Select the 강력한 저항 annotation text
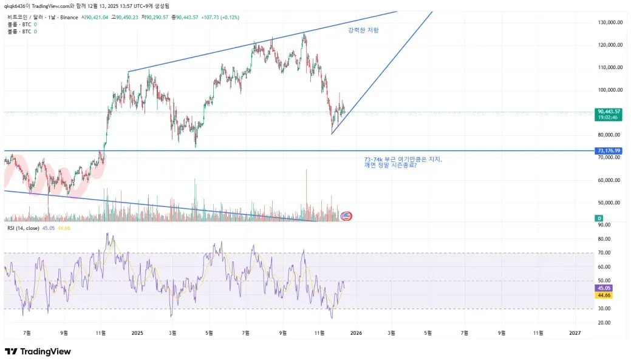The image size is (631, 364). click(363, 30)
